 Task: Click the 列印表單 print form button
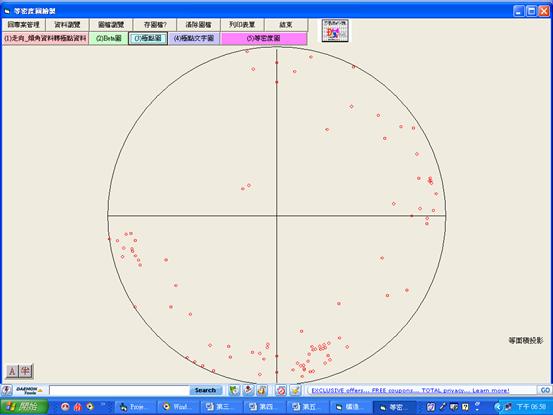(x=242, y=25)
